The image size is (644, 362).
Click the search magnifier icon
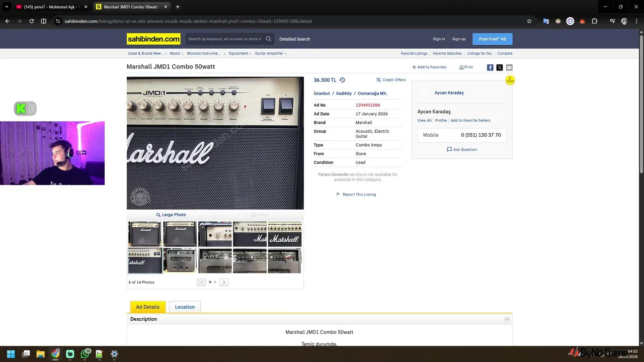[x=269, y=39]
